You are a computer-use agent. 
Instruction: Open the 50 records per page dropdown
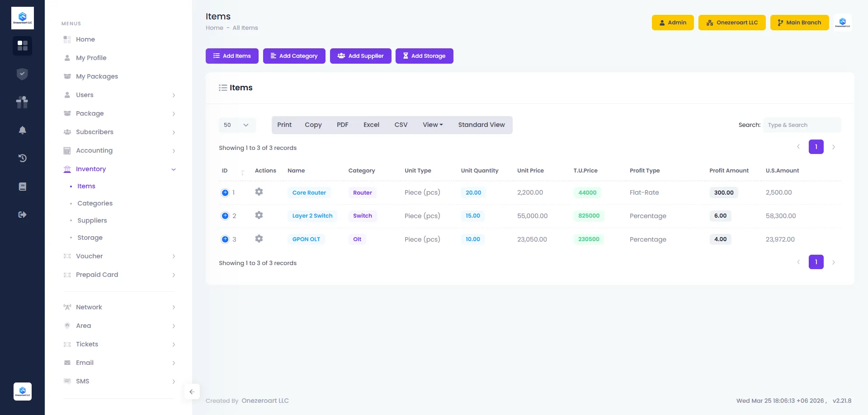click(x=237, y=125)
